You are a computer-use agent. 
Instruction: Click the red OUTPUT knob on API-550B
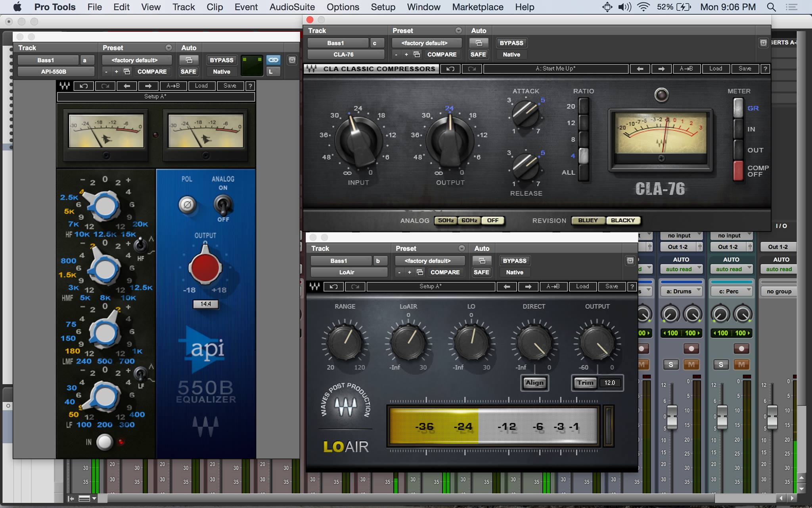click(x=205, y=267)
